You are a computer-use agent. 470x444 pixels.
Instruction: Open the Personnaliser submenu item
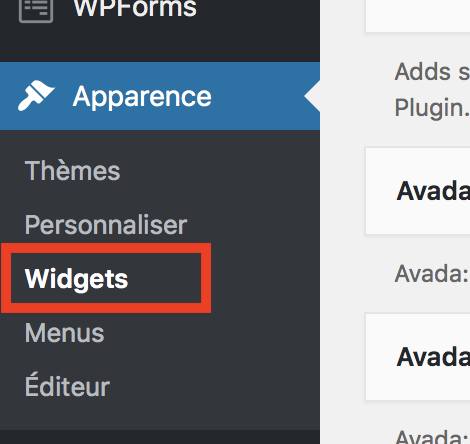[106, 225]
